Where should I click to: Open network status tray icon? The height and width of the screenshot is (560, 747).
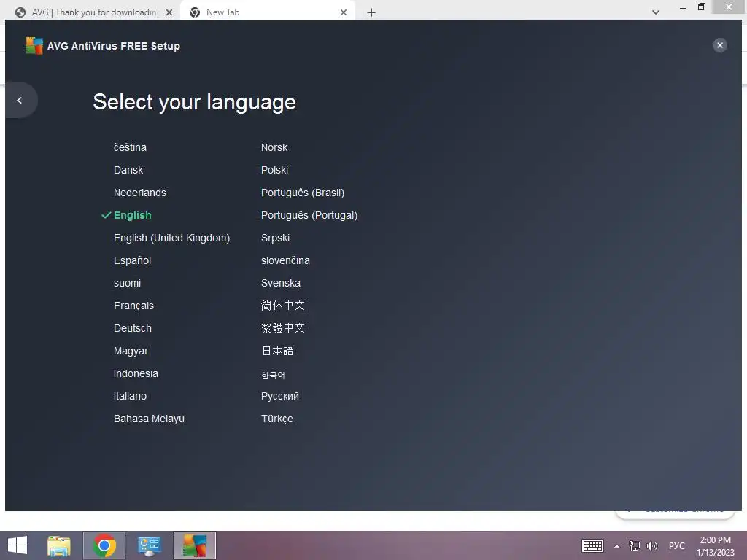click(635, 545)
